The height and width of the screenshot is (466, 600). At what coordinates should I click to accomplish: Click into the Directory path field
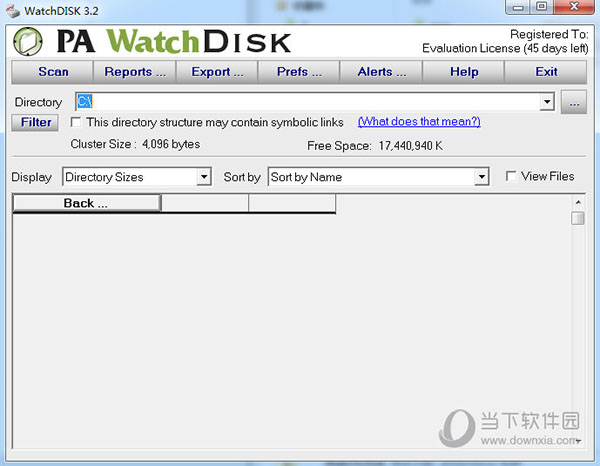(x=308, y=102)
